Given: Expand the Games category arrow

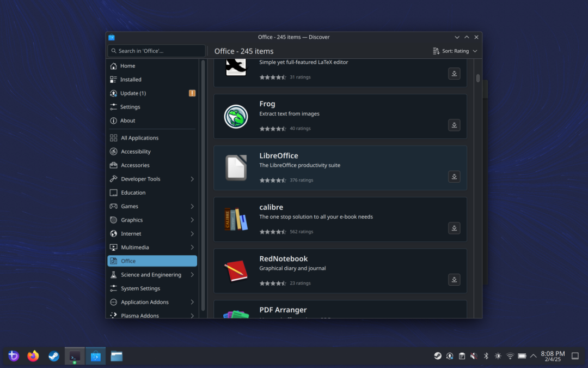Looking at the screenshot, I should pyautogui.click(x=192, y=206).
